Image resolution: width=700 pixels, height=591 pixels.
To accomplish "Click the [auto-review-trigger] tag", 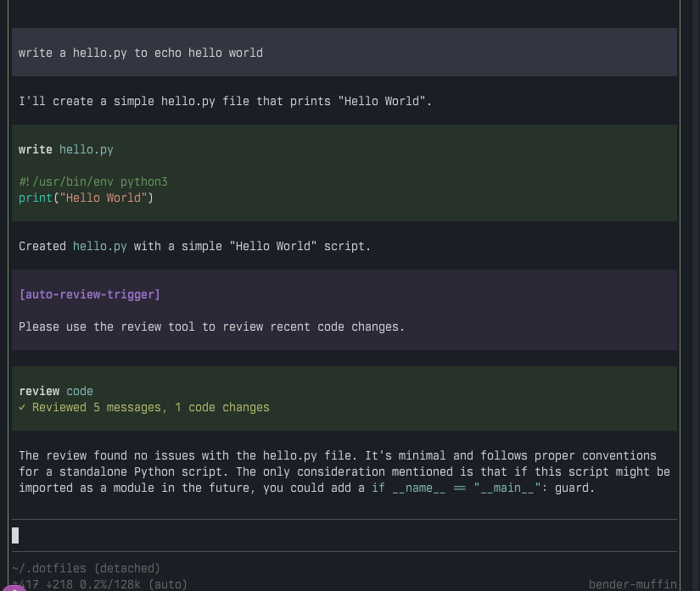I will tap(90, 294).
